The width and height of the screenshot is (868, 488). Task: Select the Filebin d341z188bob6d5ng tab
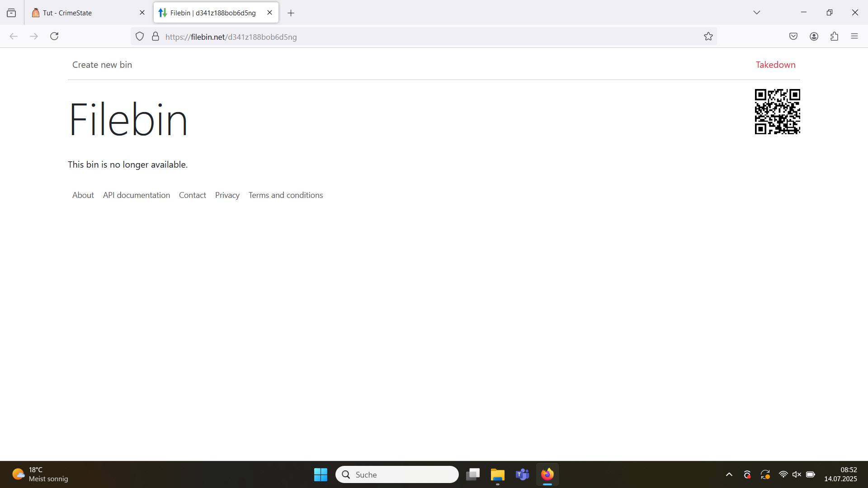click(216, 13)
